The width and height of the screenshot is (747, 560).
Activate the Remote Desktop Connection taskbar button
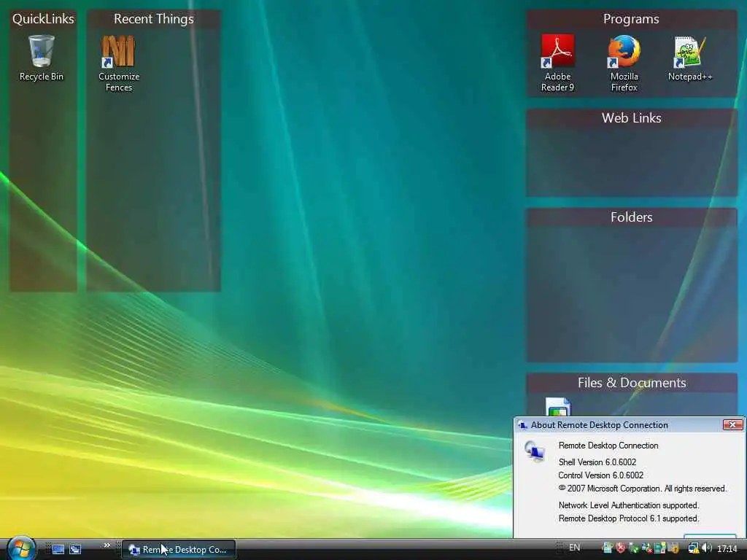tap(179, 549)
